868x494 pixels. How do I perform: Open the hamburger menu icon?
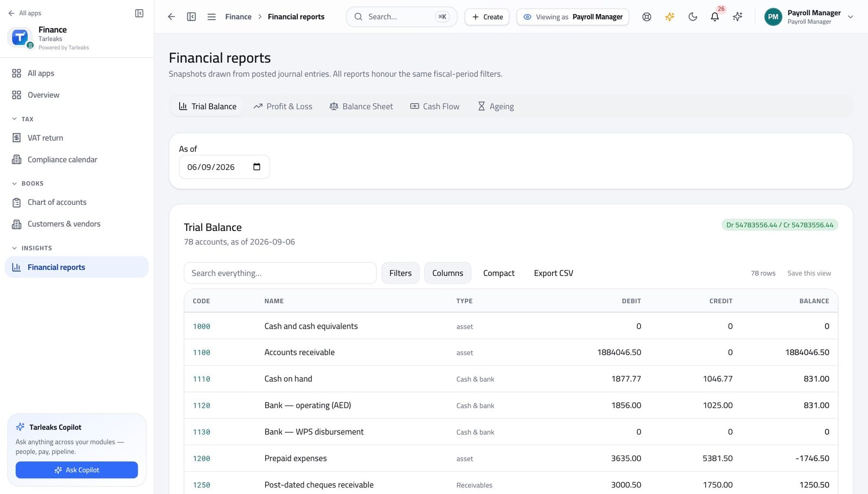click(x=212, y=17)
